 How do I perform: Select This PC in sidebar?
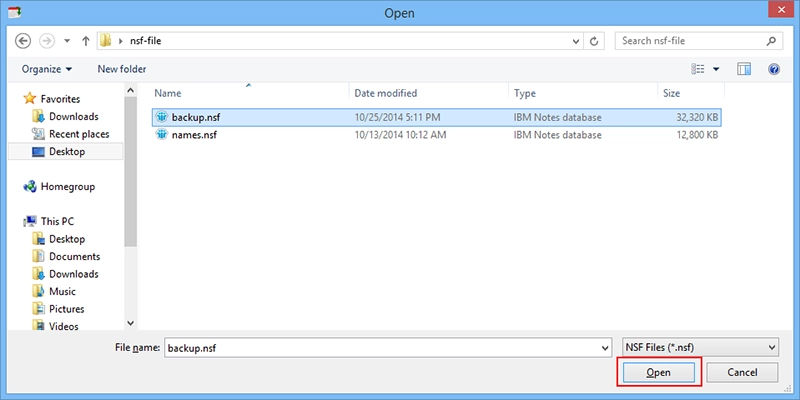(57, 221)
